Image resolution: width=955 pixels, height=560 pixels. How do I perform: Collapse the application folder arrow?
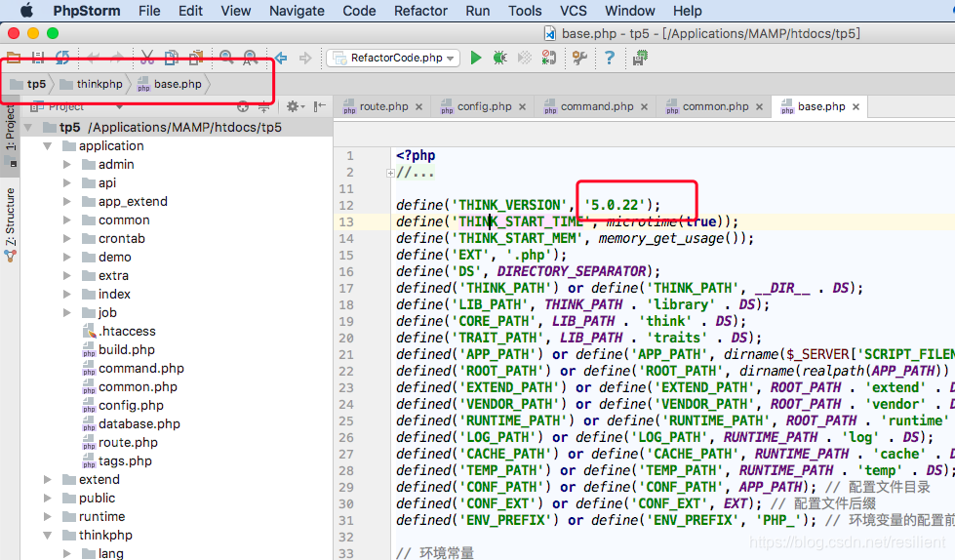point(48,146)
